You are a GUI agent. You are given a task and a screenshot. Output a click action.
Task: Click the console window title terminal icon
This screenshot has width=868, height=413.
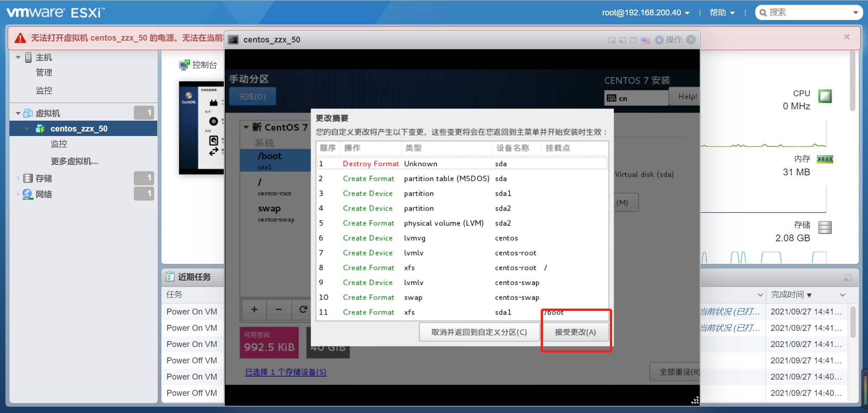(x=233, y=40)
